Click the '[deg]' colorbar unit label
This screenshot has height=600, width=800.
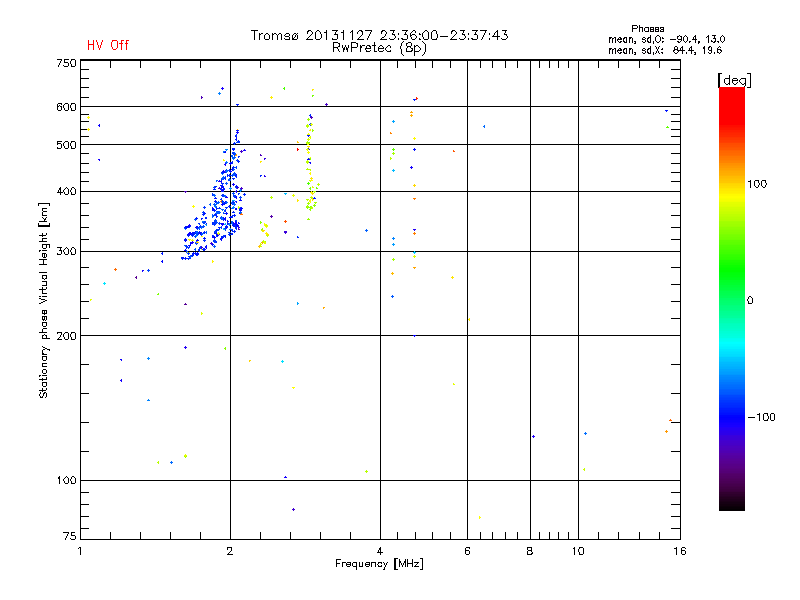point(734,80)
